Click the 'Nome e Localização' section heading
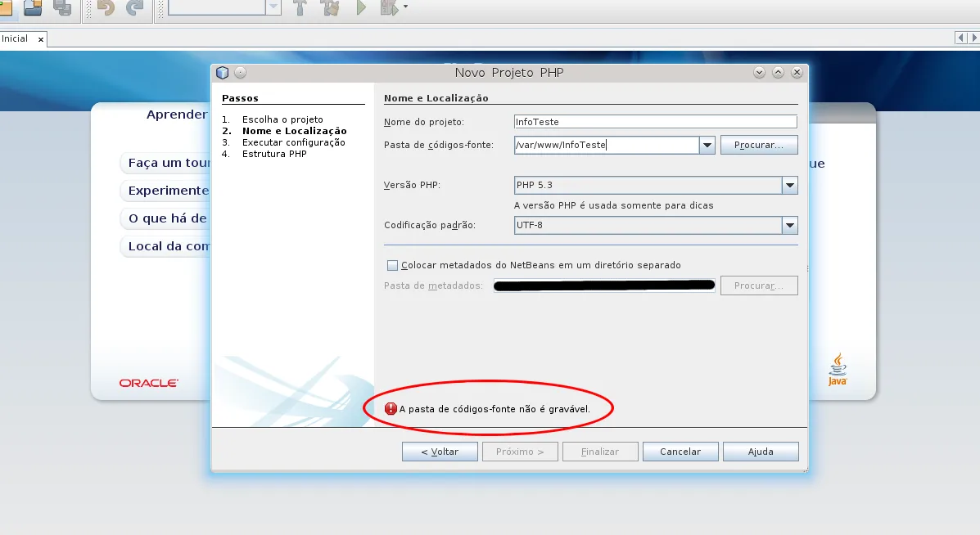980x535 pixels. pyautogui.click(x=436, y=98)
